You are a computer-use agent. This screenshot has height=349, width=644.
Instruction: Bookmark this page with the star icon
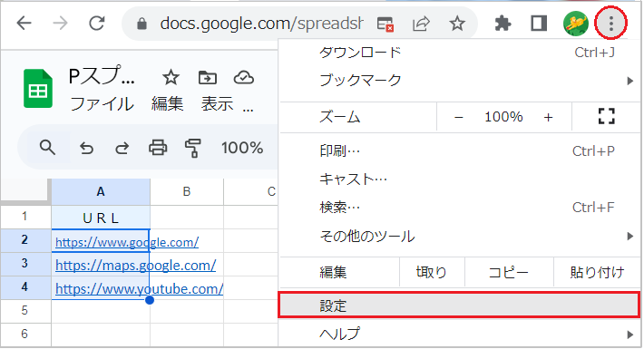[457, 24]
